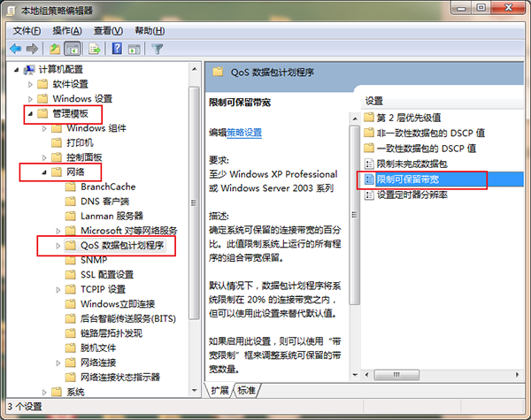Expand the TCPIP 设置 node arrow
Screen dimensions: 531x420
(x=58, y=290)
